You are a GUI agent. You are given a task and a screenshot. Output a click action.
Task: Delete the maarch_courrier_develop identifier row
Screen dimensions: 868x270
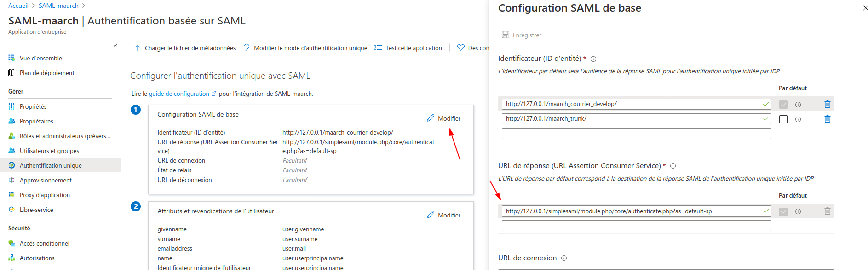pos(827,104)
